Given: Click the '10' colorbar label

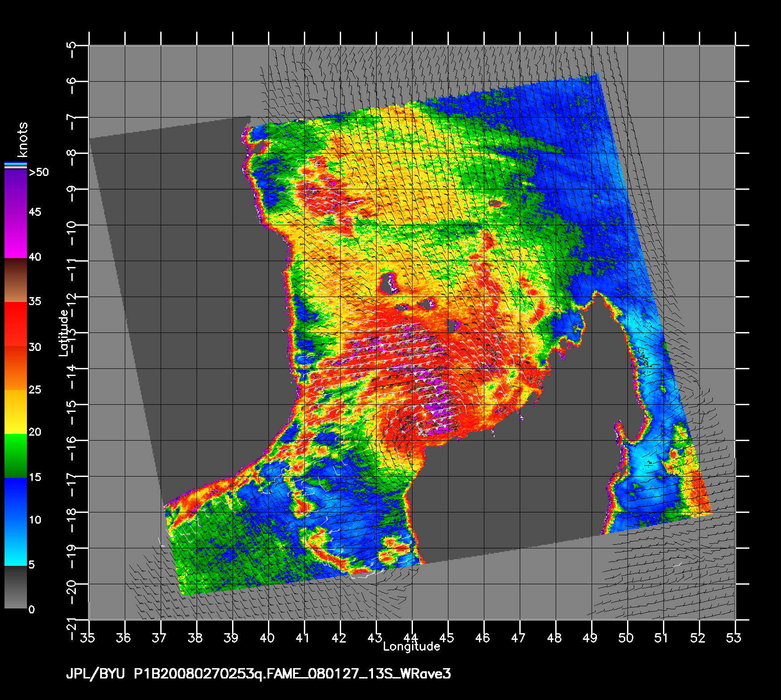Looking at the screenshot, I should 35,520.
